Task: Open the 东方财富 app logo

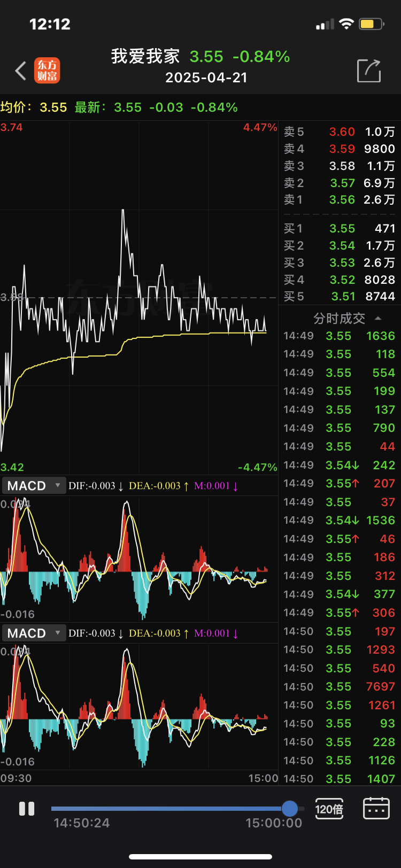Action: 47,71
